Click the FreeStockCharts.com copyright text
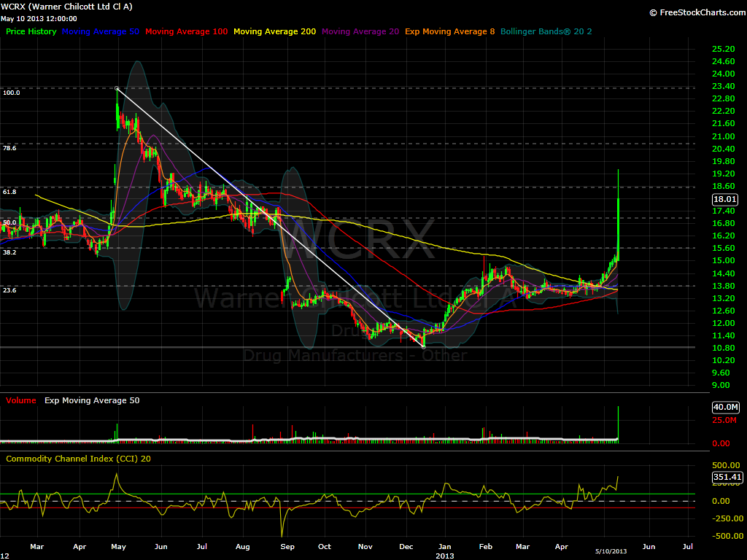The image size is (747, 560). [697, 12]
